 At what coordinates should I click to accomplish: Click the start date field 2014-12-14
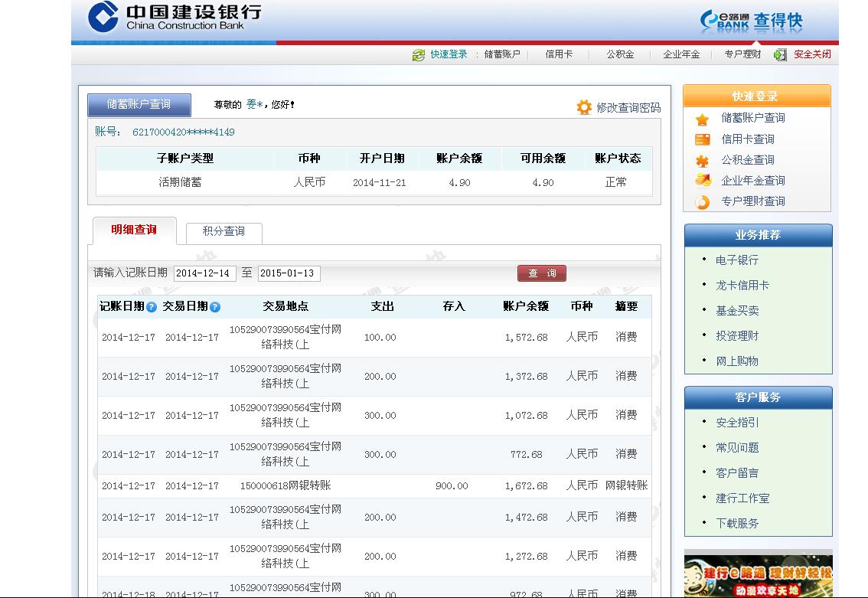coord(204,273)
